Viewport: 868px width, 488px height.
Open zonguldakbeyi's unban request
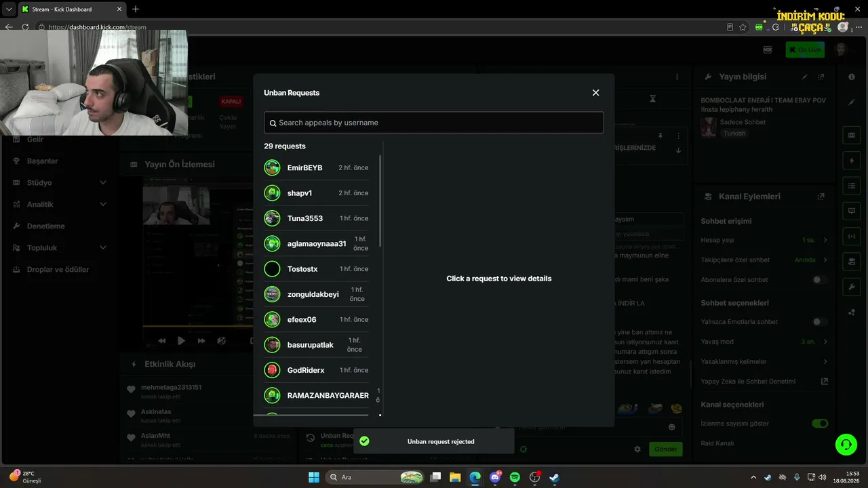[x=317, y=294]
